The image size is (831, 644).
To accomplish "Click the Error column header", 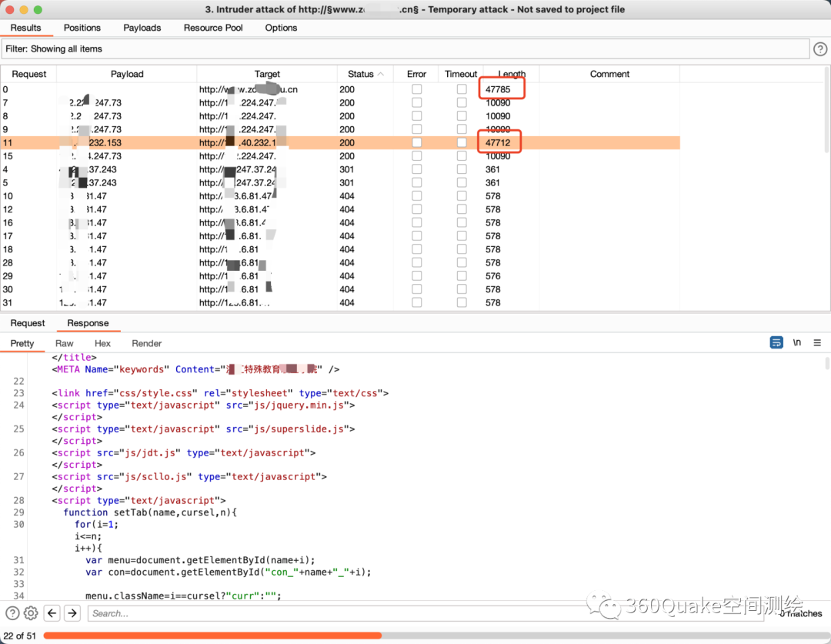I will click(x=416, y=74).
